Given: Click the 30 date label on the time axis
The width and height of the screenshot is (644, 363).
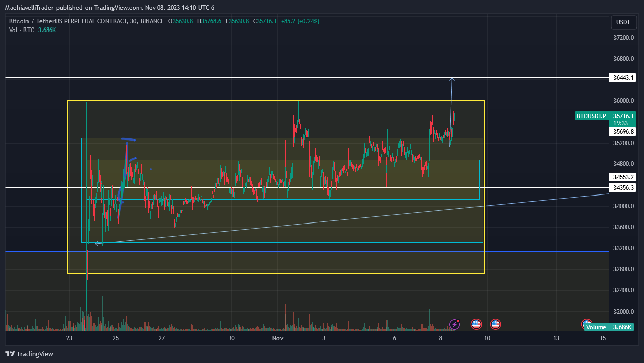Looking at the screenshot, I should pos(231,338).
